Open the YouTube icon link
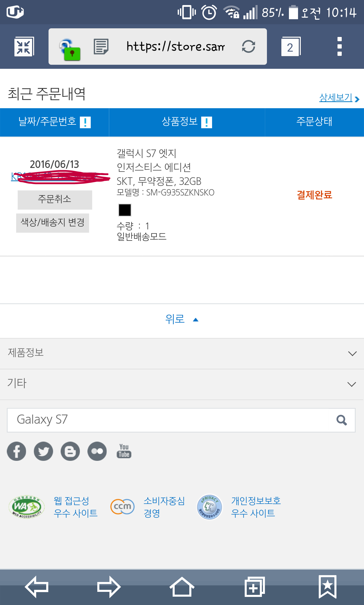This screenshot has width=364, height=605. 124,451
